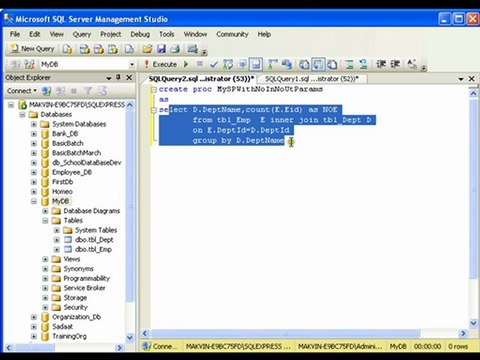Screen dimensions: 480x360
Task: Open the Activity Monitor icon
Action: coord(192,49)
